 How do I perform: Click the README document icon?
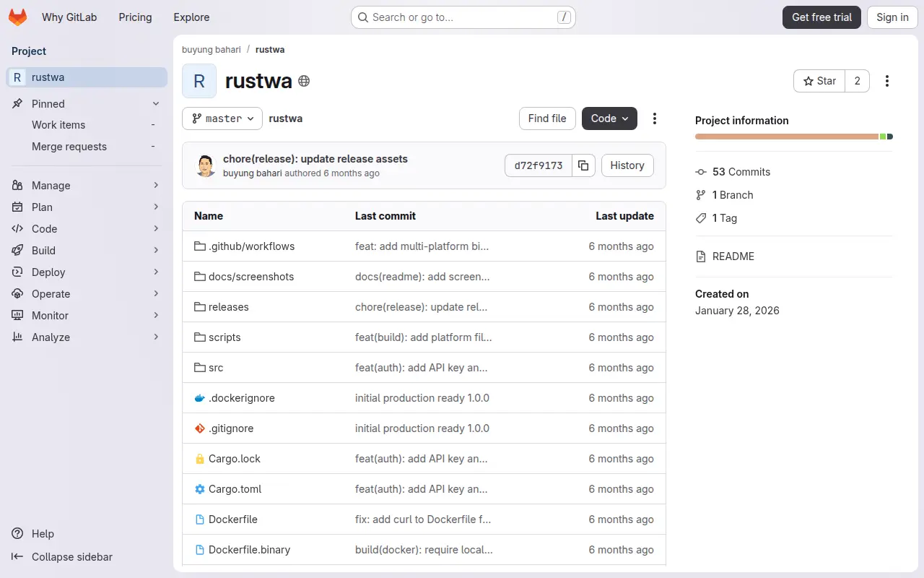pos(701,256)
